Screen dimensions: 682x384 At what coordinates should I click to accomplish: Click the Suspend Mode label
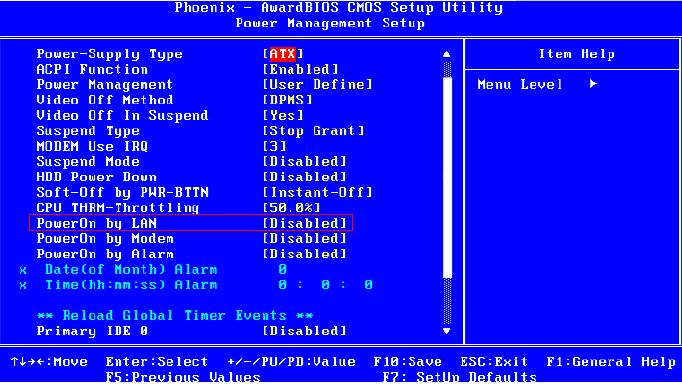coord(88,162)
